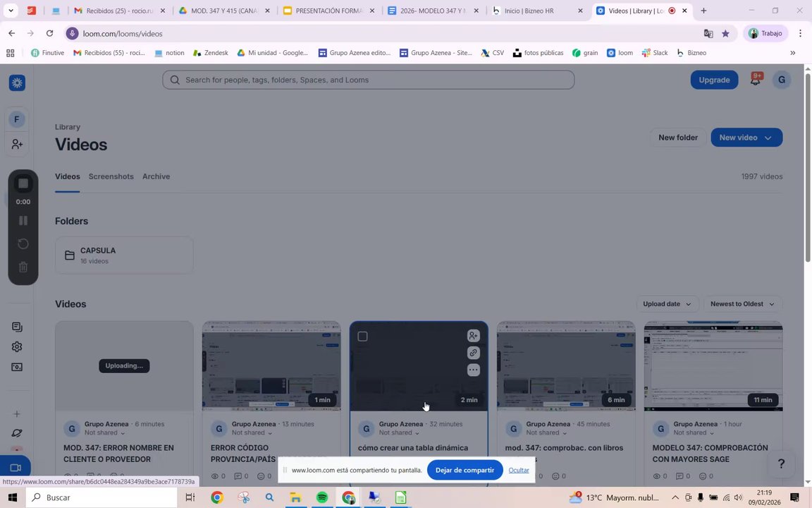
Task: Reload the page
Action: [x=50, y=33]
